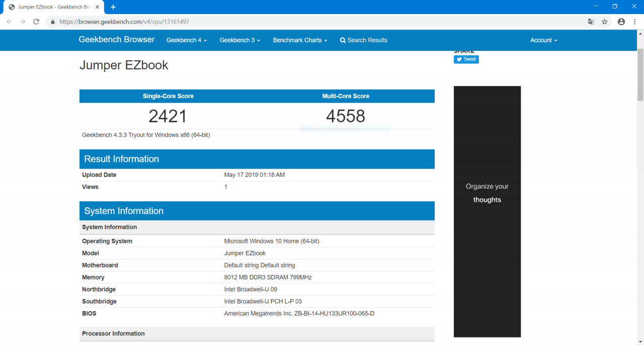
Task: Click the Processor Information subheading
Action: (113, 334)
